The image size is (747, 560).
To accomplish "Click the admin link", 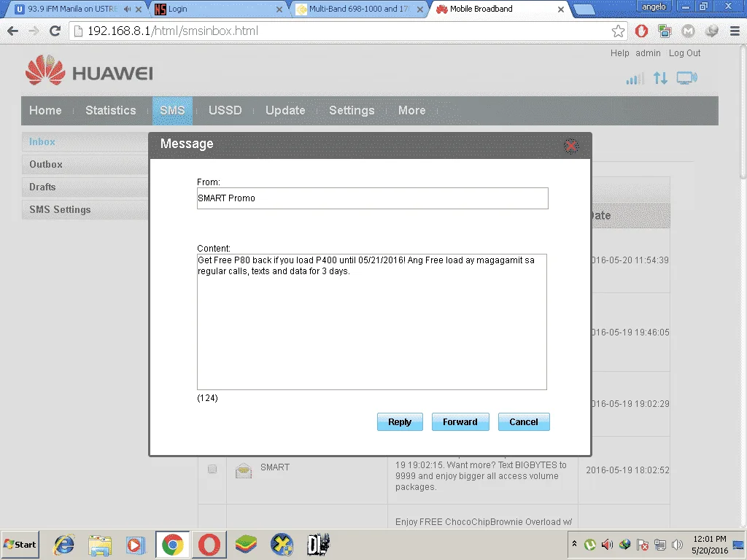I will 648,53.
